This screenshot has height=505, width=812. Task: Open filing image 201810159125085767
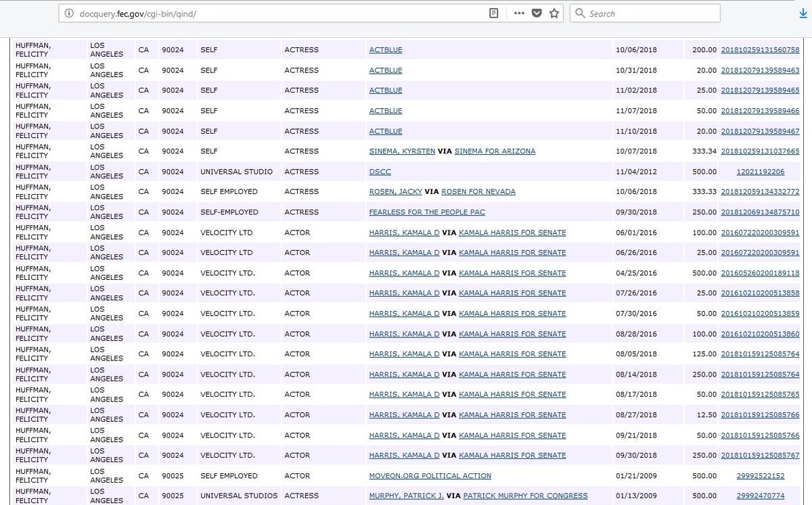pyautogui.click(x=760, y=456)
